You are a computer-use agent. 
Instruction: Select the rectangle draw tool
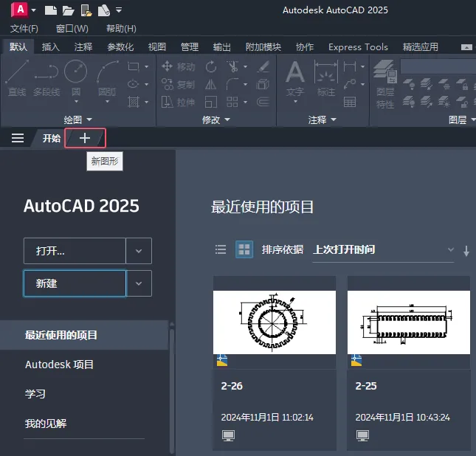[134, 66]
